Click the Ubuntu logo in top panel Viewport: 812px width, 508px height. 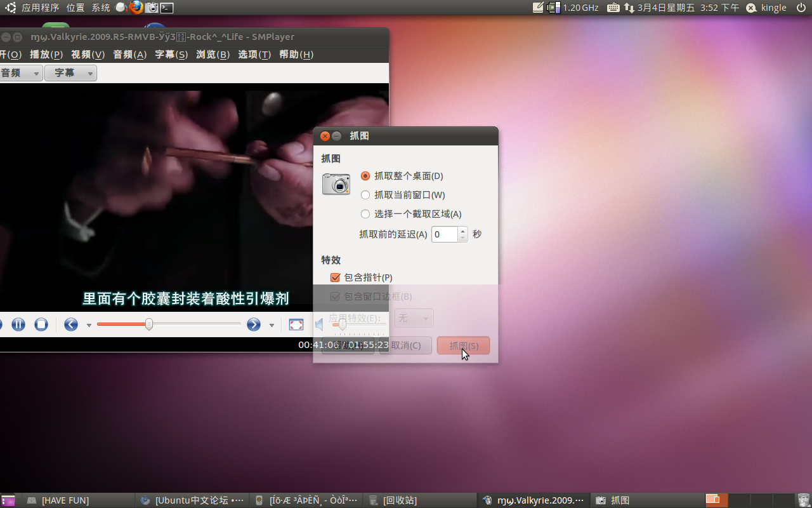10,8
